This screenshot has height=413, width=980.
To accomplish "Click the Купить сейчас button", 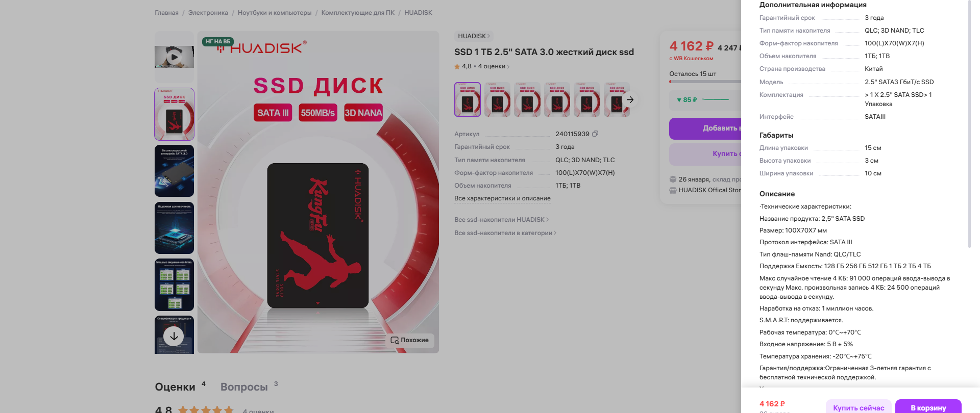I will coord(859,407).
